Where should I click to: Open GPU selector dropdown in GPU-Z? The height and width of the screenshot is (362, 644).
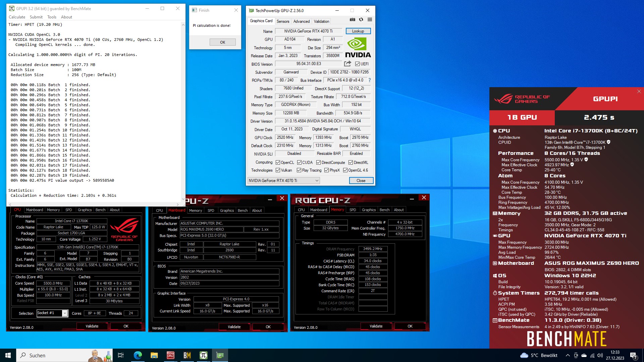tap(283, 181)
